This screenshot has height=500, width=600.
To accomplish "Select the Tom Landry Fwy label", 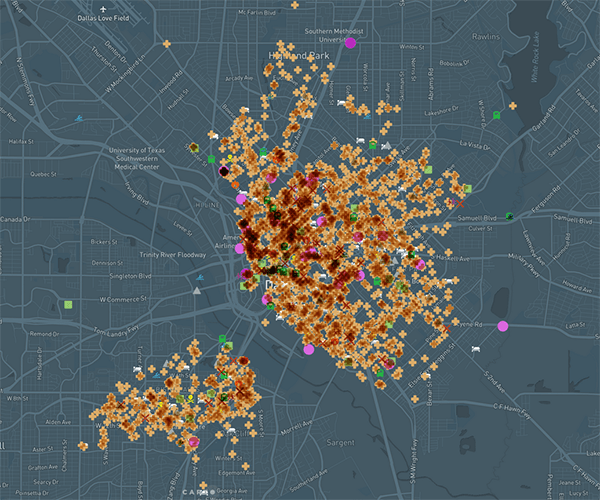I will (x=116, y=331).
